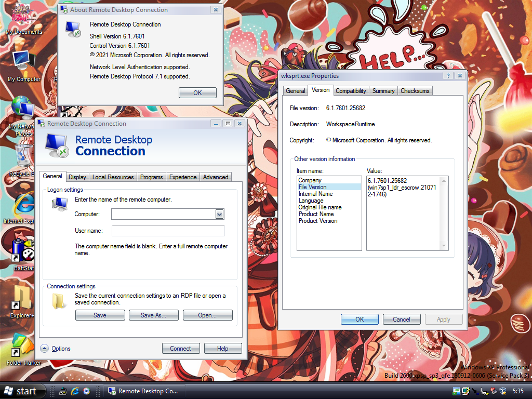Switch to the Experience tab
The height and width of the screenshot is (399, 532).
[183, 177]
